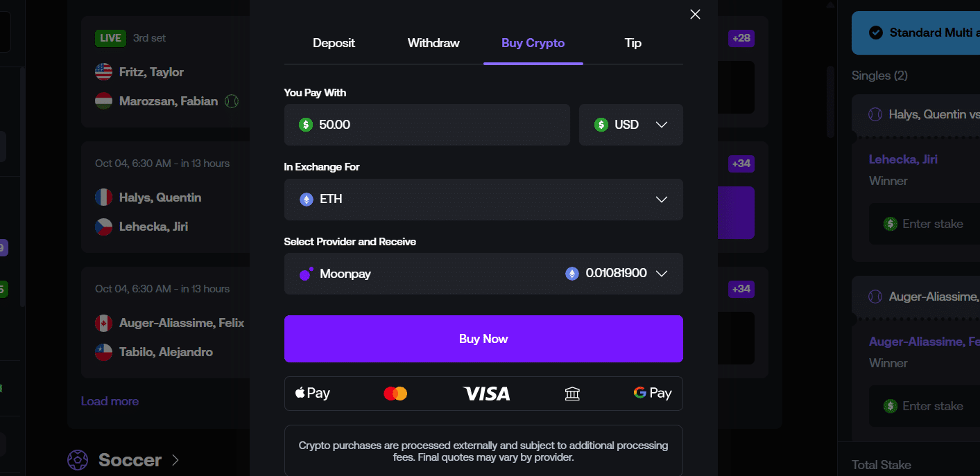Switch to the Withdraw tab
The height and width of the screenshot is (476, 980).
point(433,43)
